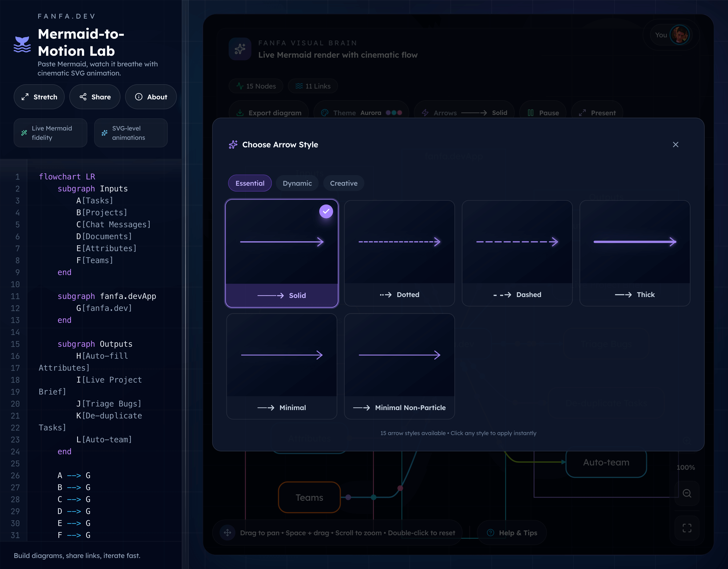Viewport: 728px width, 569px height.
Task: Open the You profile menu
Action: pos(671,35)
